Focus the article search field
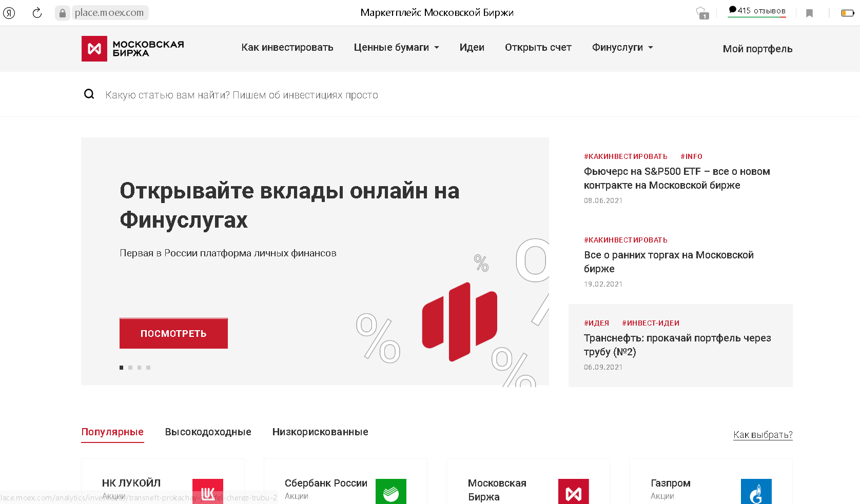 (242, 95)
